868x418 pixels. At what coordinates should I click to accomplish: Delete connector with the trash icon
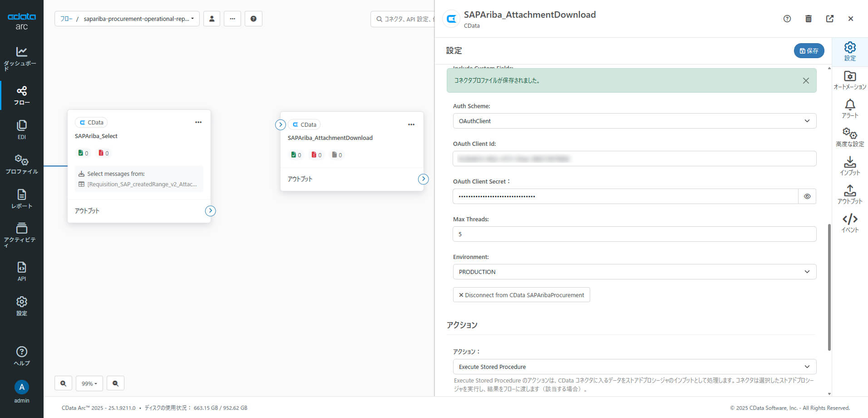(809, 19)
